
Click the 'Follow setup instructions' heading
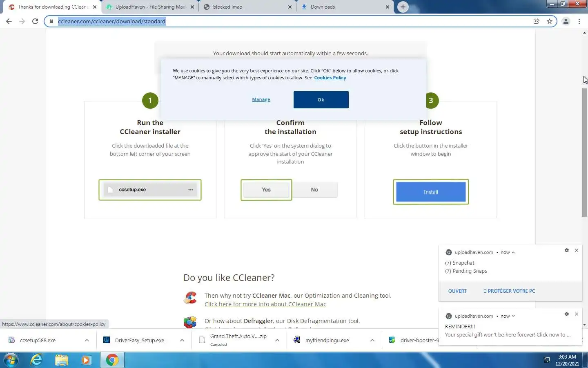[431, 127]
